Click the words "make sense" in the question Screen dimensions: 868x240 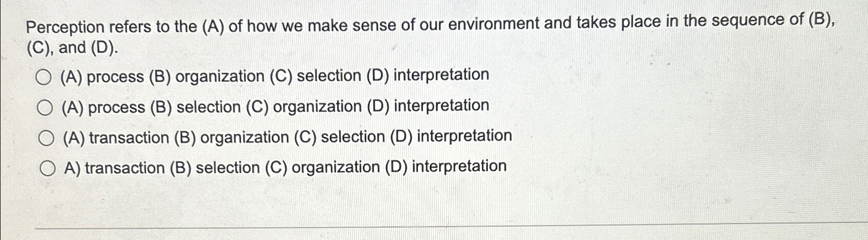coord(350,25)
